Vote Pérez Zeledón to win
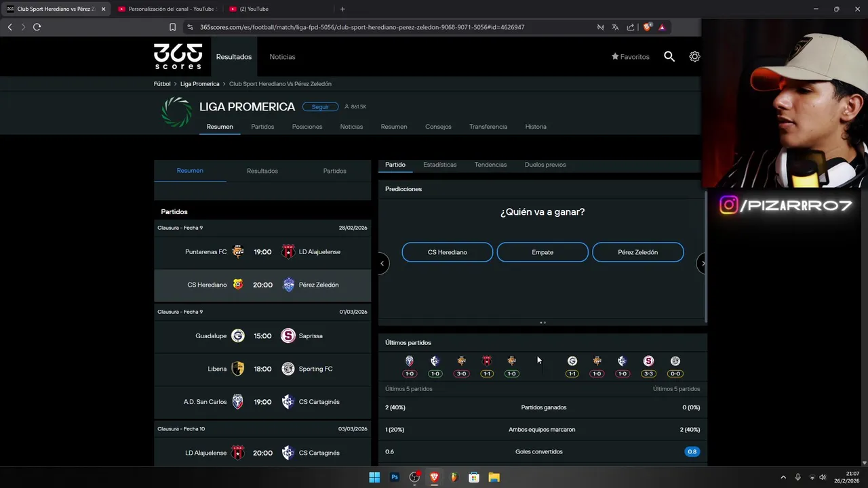 (638, 252)
